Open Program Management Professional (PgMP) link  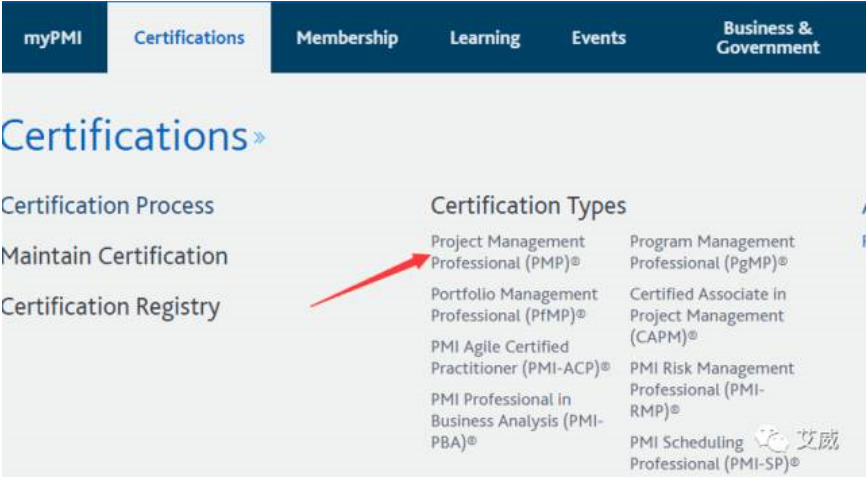pos(711,252)
